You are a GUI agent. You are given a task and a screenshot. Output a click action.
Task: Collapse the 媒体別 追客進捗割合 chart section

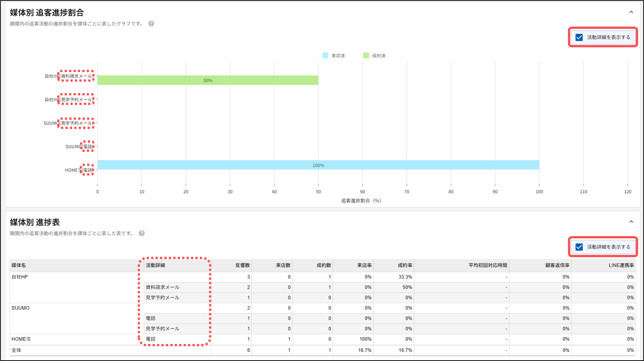click(631, 12)
